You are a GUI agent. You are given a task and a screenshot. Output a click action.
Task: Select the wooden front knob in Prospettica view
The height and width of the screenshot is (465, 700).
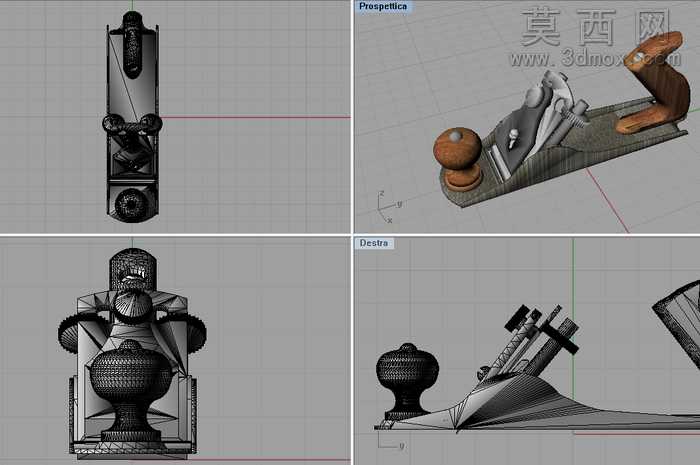point(458,158)
